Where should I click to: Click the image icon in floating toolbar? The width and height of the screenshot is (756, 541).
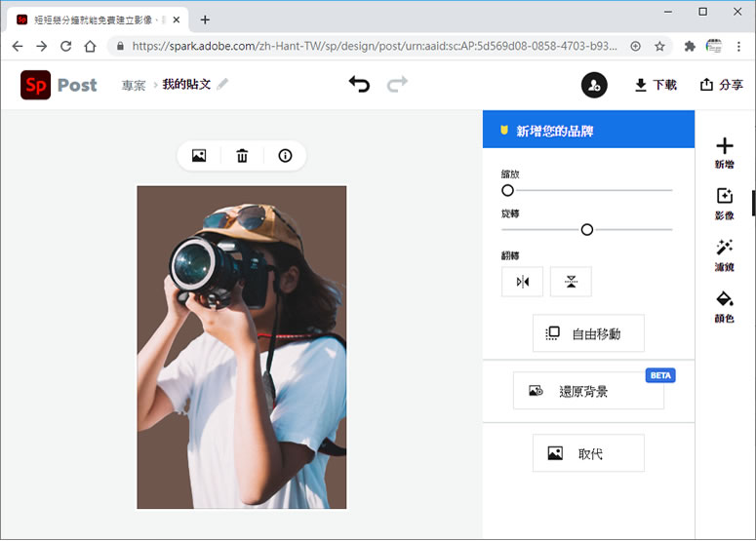[199, 156]
